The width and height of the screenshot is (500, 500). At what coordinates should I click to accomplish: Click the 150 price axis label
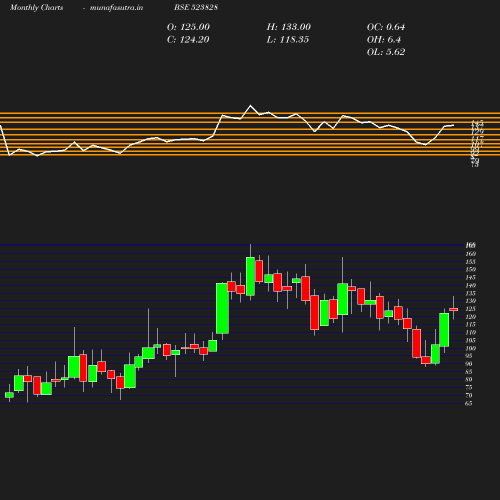coord(471,269)
